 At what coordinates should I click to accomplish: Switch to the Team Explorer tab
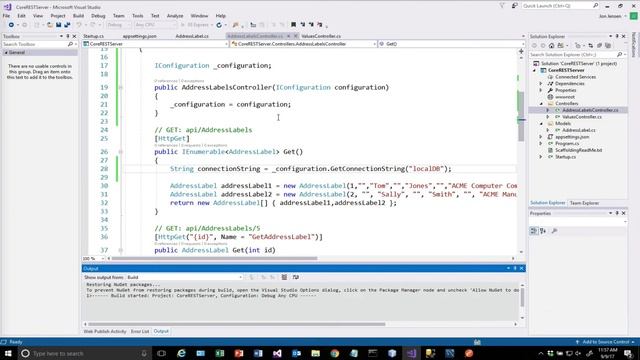tap(584, 203)
